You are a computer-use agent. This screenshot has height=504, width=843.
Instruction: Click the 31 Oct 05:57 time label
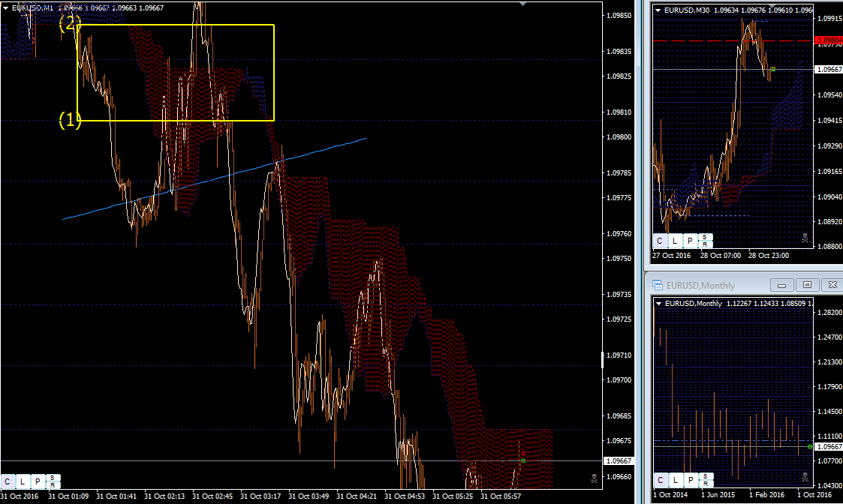point(501,496)
